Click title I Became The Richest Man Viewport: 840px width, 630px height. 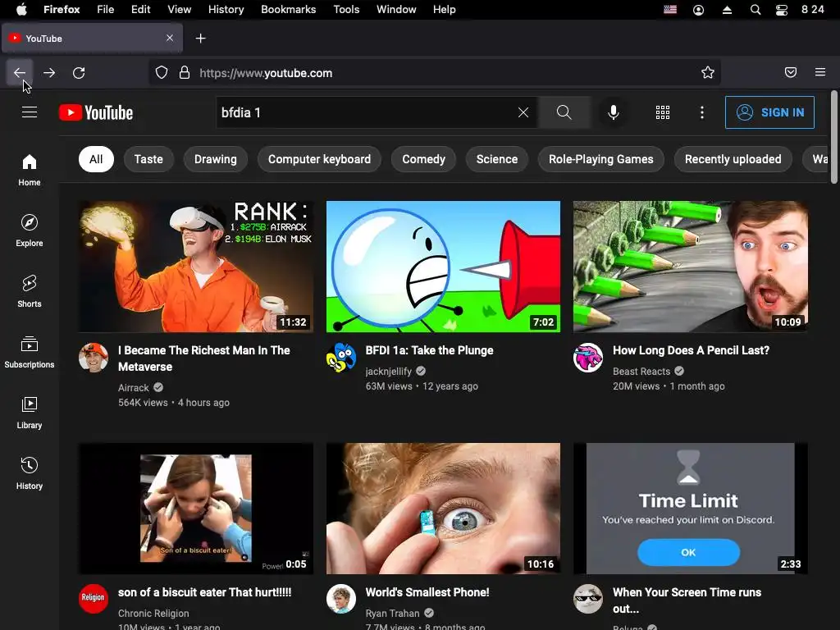[204, 358]
